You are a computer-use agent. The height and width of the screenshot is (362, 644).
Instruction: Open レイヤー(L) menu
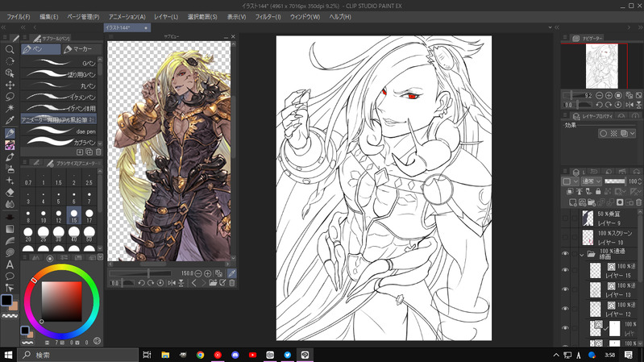pyautogui.click(x=166, y=17)
